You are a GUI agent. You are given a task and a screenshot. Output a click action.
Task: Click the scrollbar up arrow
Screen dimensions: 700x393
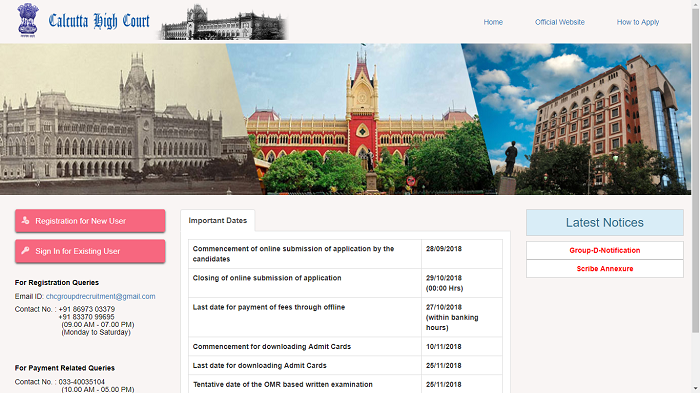coord(696,4)
